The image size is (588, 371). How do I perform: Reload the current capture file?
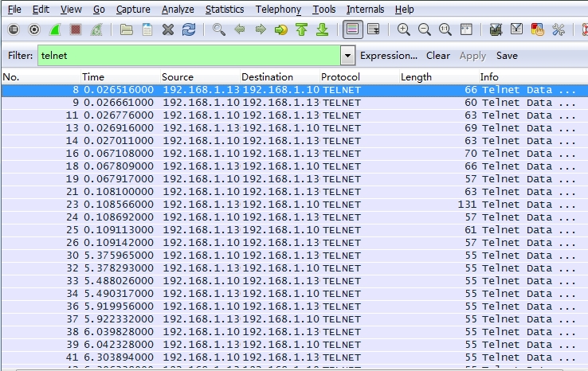189,29
